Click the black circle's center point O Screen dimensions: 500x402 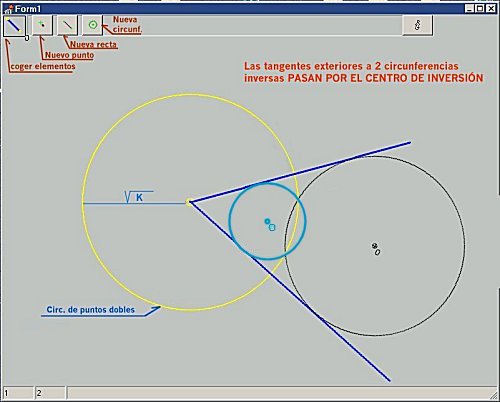(375, 246)
